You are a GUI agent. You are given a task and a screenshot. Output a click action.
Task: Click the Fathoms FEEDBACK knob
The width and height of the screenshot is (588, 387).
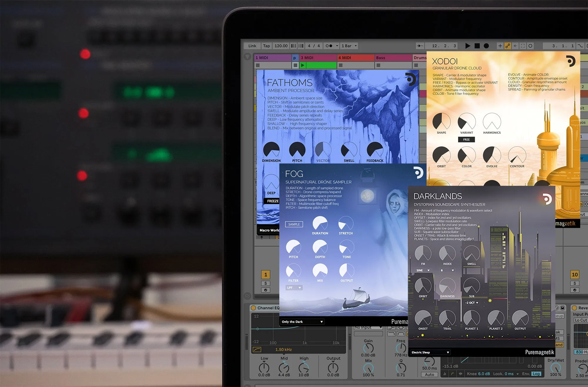375,150
